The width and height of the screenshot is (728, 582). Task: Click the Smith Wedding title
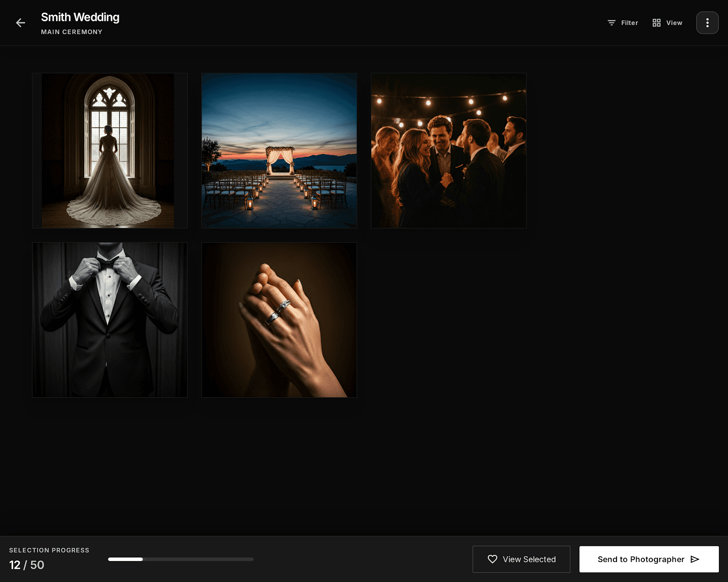click(x=80, y=17)
